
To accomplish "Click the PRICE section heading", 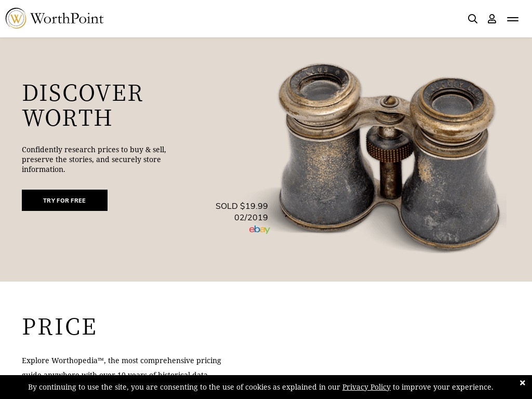I will pos(60,326).
